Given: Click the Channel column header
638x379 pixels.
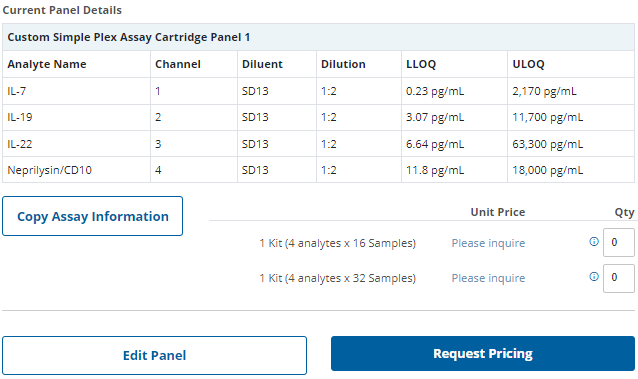Looking at the screenshot, I should pos(178,64).
